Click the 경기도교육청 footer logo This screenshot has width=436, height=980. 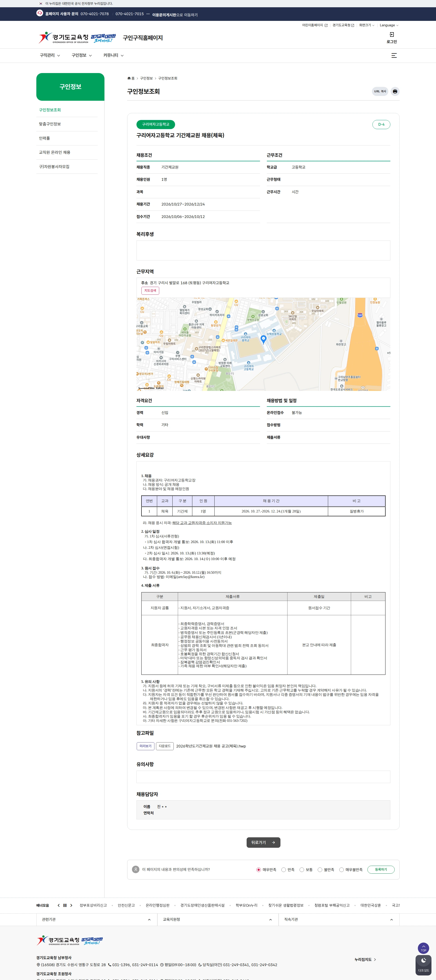tap(70, 940)
